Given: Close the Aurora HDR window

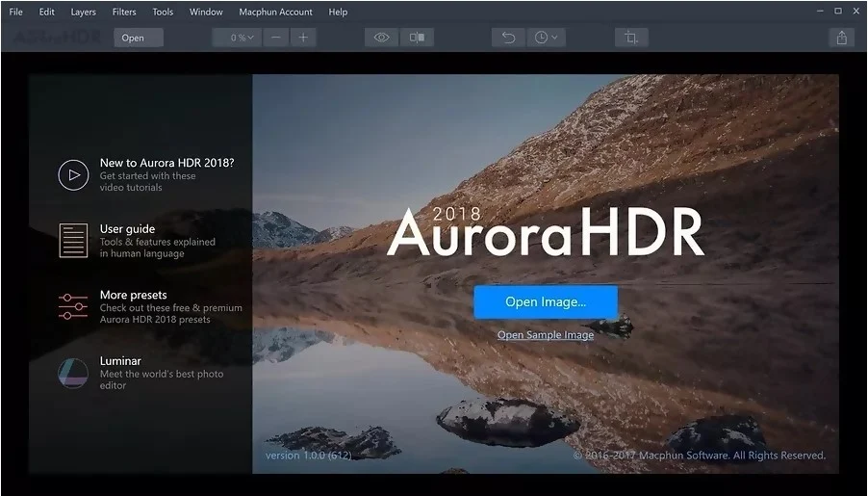Looking at the screenshot, I should click(856, 12).
